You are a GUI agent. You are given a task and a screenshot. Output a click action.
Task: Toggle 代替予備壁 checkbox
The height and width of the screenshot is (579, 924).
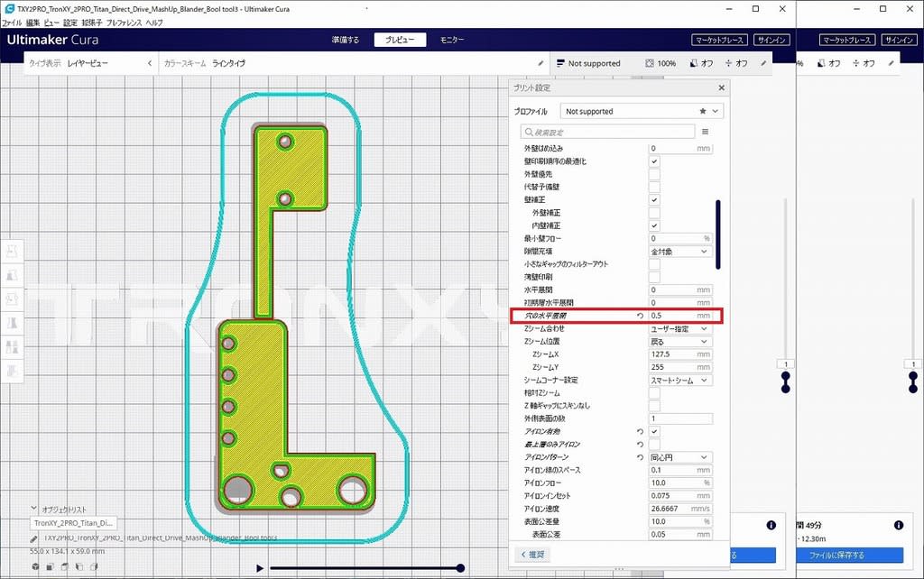coord(654,188)
